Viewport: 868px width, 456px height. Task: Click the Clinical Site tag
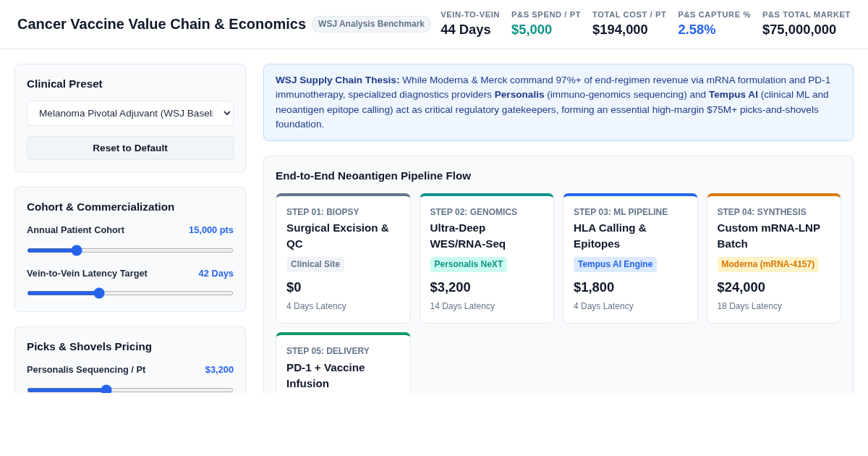pyautogui.click(x=315, y=264)
